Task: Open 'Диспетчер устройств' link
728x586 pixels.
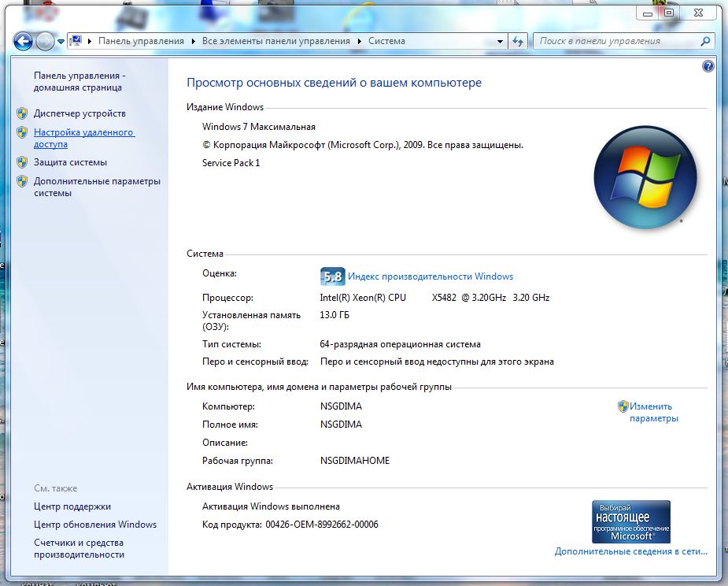Action: click(x=79, y=113)
